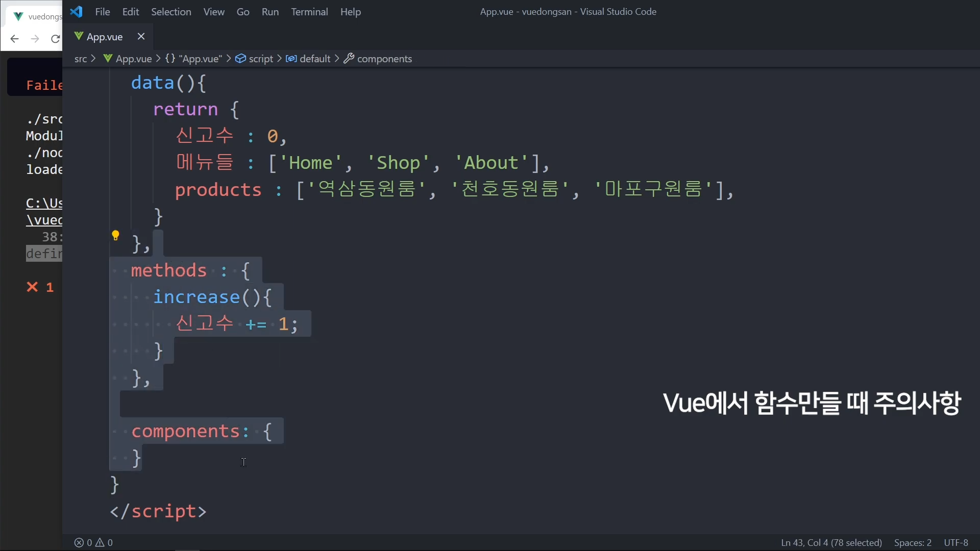Viewport: 980px width, 551px height.
Task: Click the errors count icon in status bar
Action: click(x=79, y=542)
